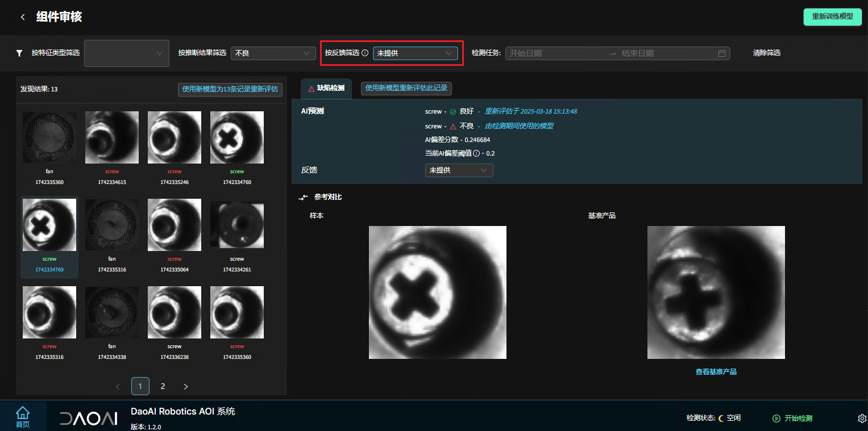Click the compare arrows icon beside 参考对比
Screen dimensions: 868x431
point(304,197)
